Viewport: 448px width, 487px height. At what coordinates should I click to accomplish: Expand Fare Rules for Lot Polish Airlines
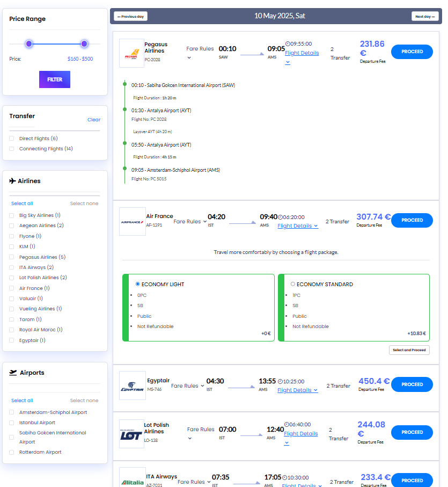[x=201, y=433]
